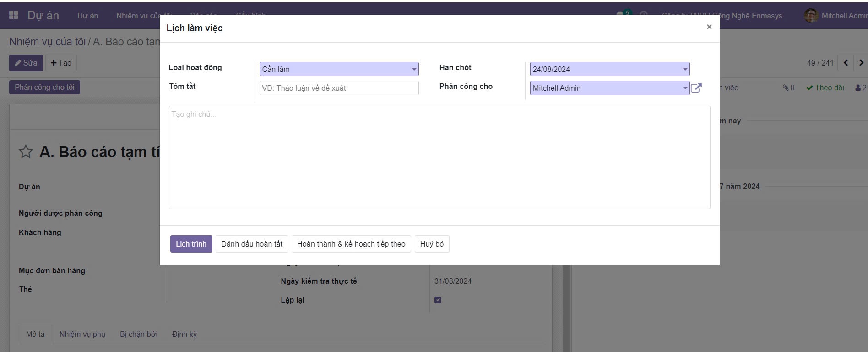Click Đánh dấu hoàn tất button
This screenshot has width=868, height=352.
point(251,244)
